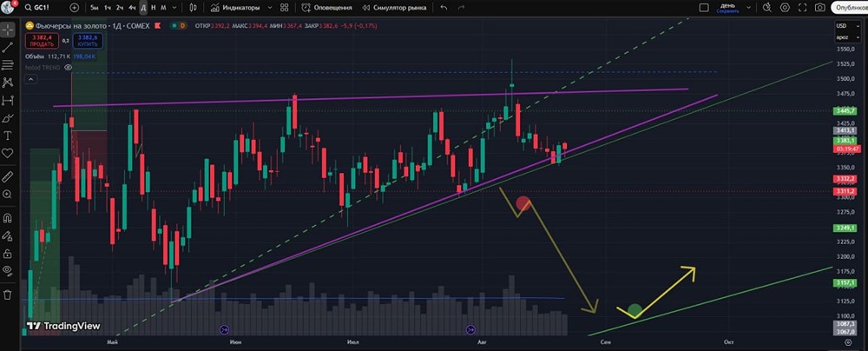Viewport: 868px width, 351px height.
Task: Expand the timeframe interval dropdown arrow
Action: 174,8
